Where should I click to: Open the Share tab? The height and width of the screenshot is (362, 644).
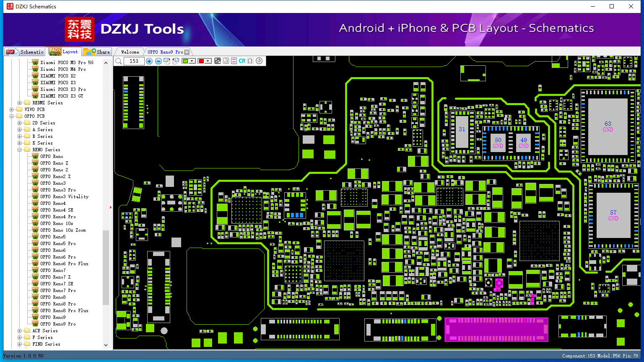click(x=96, y=52)
